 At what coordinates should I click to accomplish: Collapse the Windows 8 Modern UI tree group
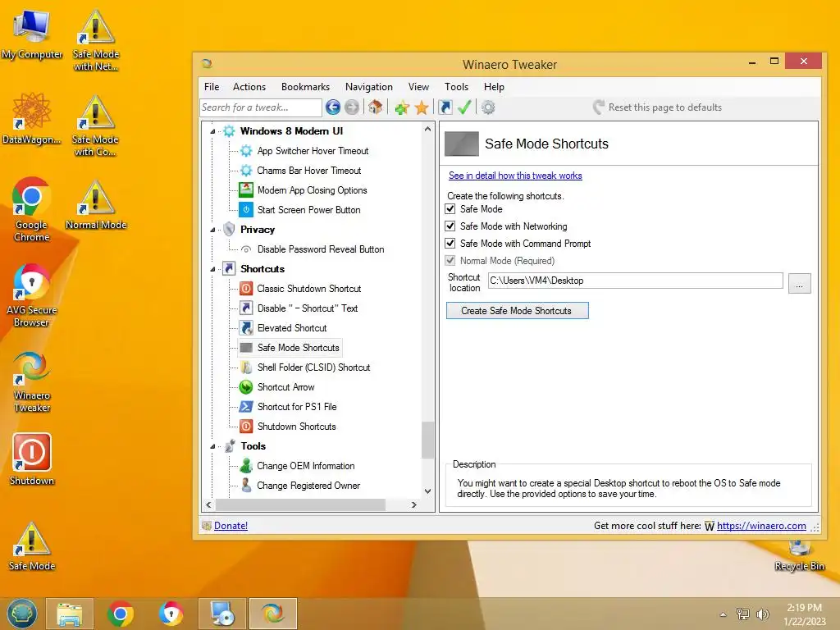click(x=212, y=131)
